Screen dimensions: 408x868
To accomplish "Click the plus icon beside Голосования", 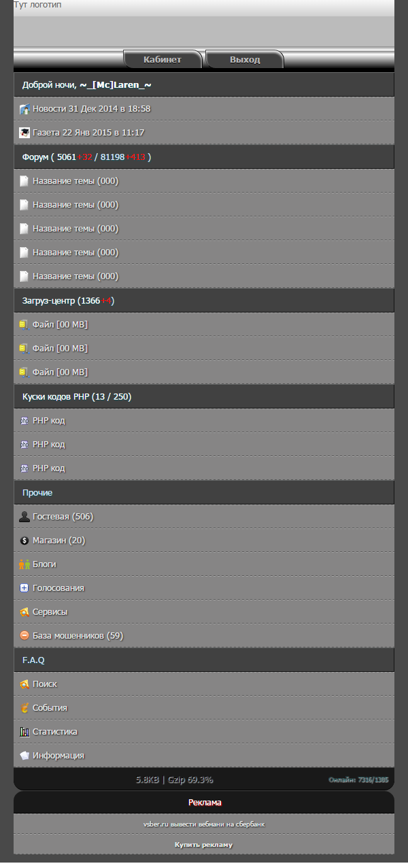I will coord(24,588).
